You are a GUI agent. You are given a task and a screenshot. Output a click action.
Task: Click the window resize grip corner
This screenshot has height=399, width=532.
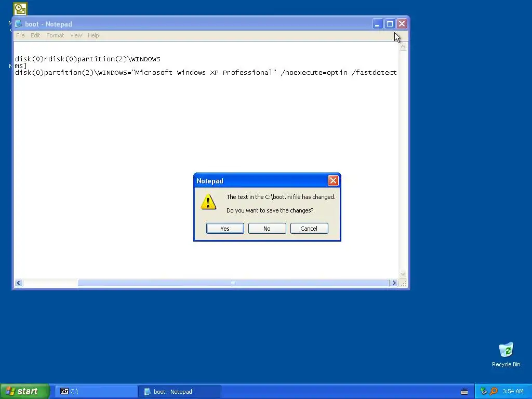click(x=403, y=283)
